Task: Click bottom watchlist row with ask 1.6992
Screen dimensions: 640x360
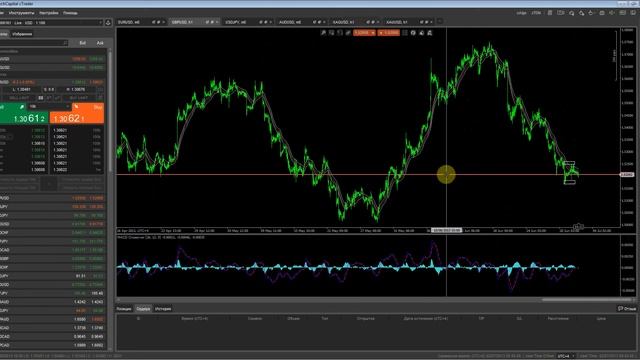Action: 52,345
